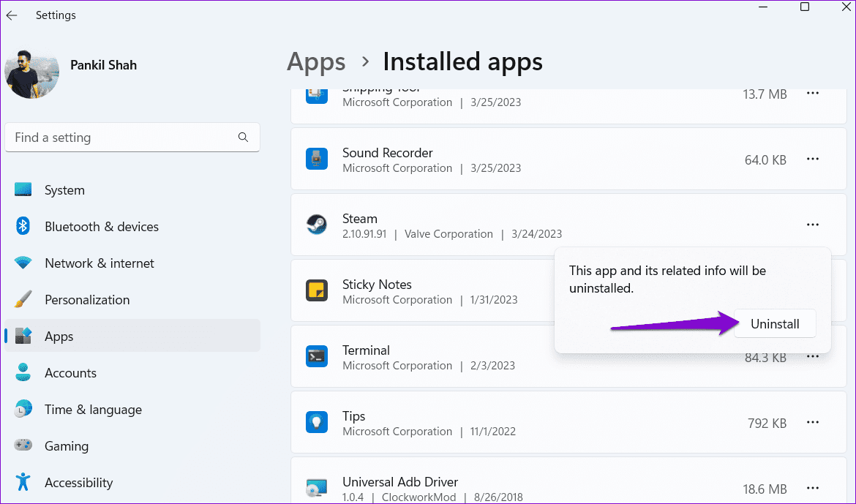Click the Sound Recorder app icon
Screen dimensions: 856x504
(x=316, y=159)
